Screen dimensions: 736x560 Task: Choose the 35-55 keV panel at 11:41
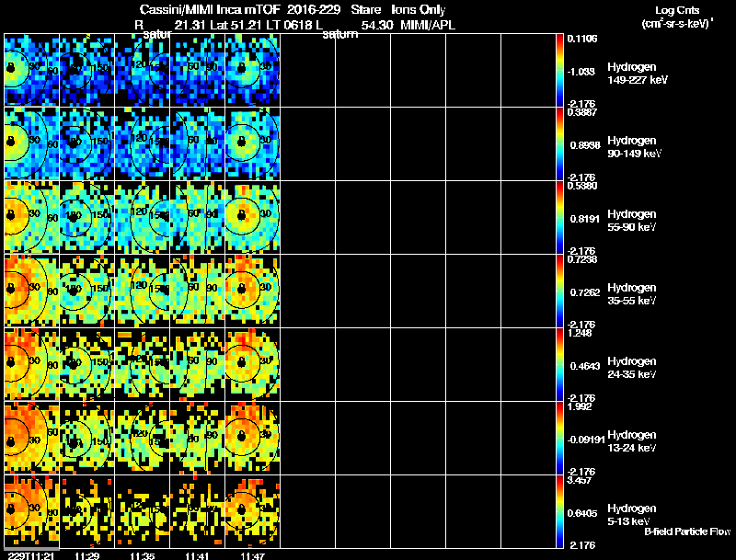198,291
